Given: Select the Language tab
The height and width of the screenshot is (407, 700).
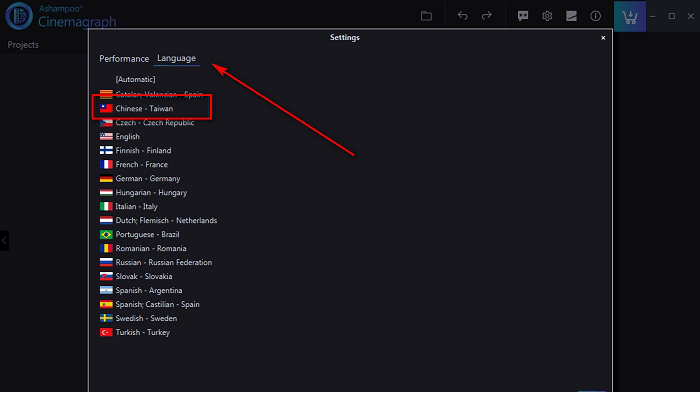Looking at the screenshot, I should click(176, 58).
